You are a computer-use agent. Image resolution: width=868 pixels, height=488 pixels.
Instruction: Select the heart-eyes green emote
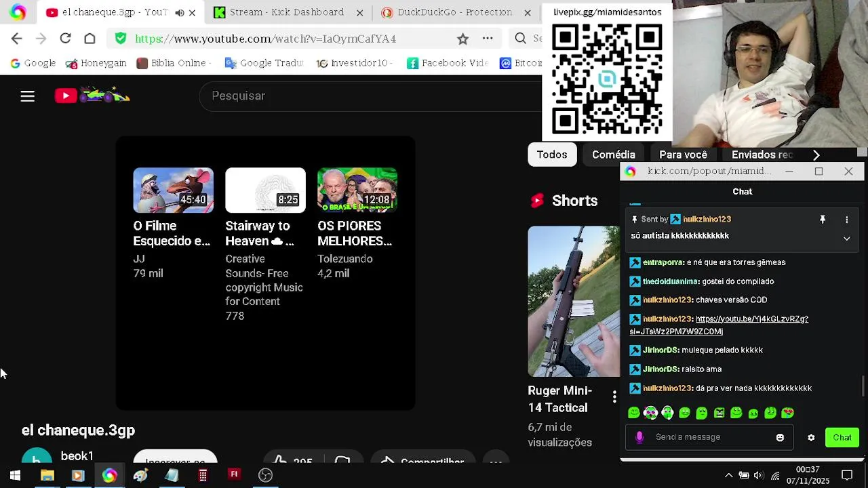[x=787, y=413]
